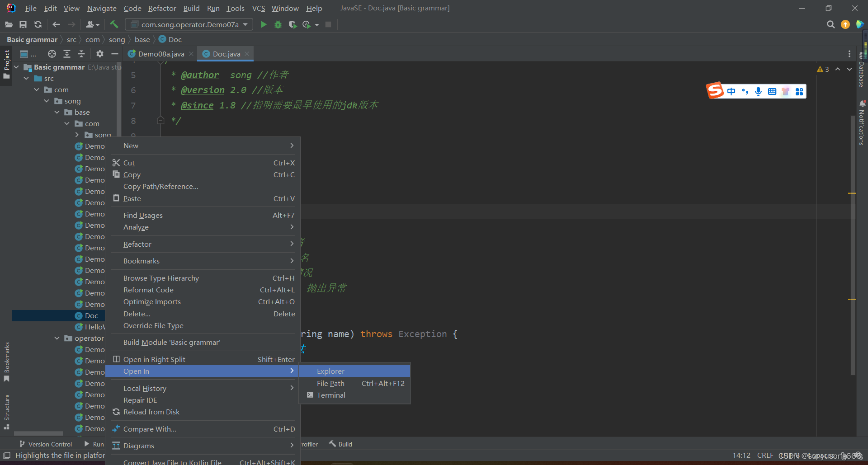Viewport: 868px width, 465px height.
Task: Click the Open folder toolbar icon
Action: [9, 24]
